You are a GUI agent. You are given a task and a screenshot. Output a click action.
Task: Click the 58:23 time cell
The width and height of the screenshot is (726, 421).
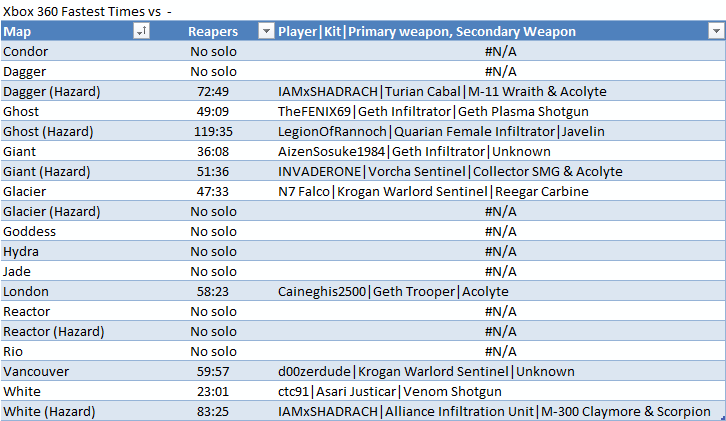(213, 291)
